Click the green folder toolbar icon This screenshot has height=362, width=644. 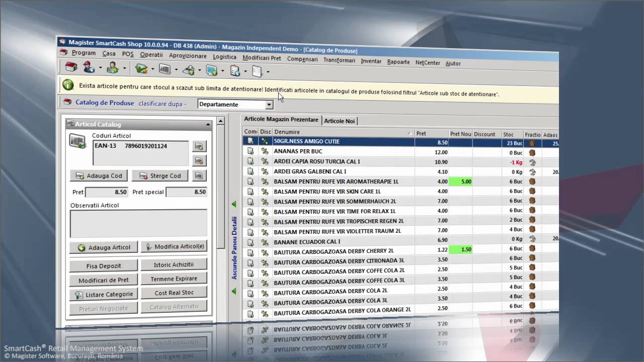point(141,68)
